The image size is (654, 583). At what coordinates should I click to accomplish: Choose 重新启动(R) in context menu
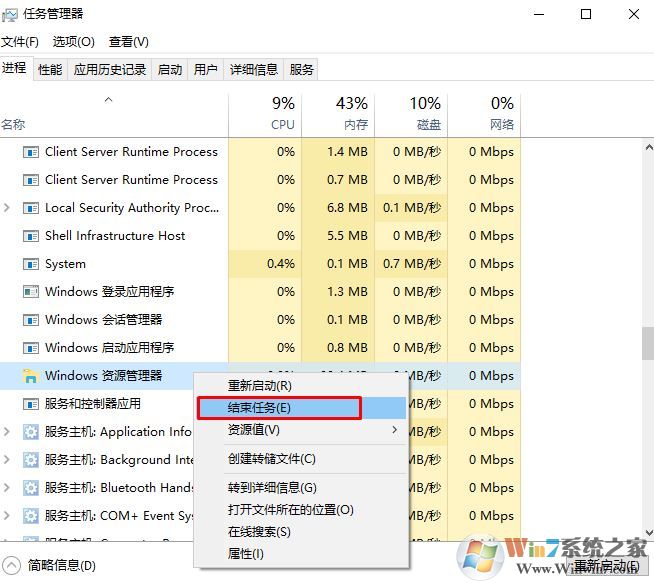(x=300, y=386)
